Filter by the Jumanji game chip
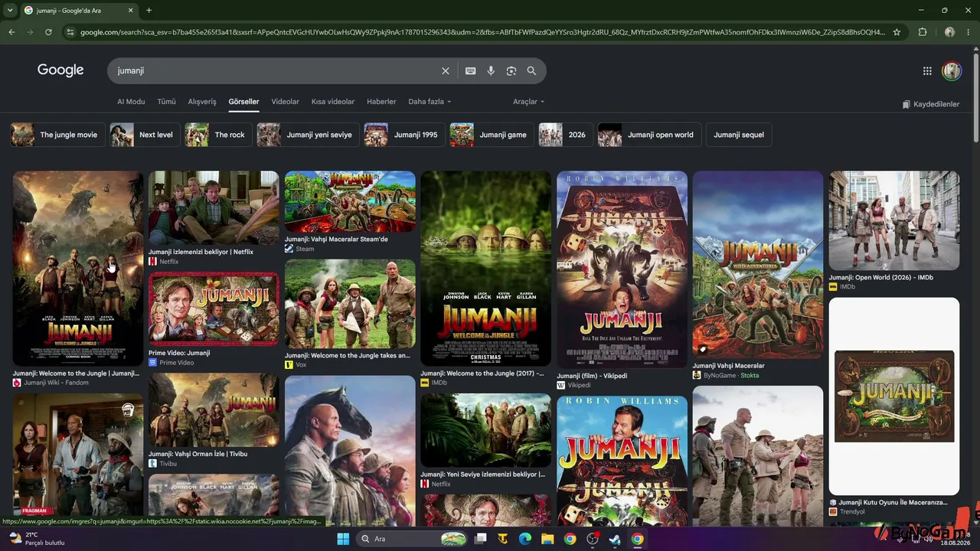This screenshot has height=551, width=980. (492, 135)
